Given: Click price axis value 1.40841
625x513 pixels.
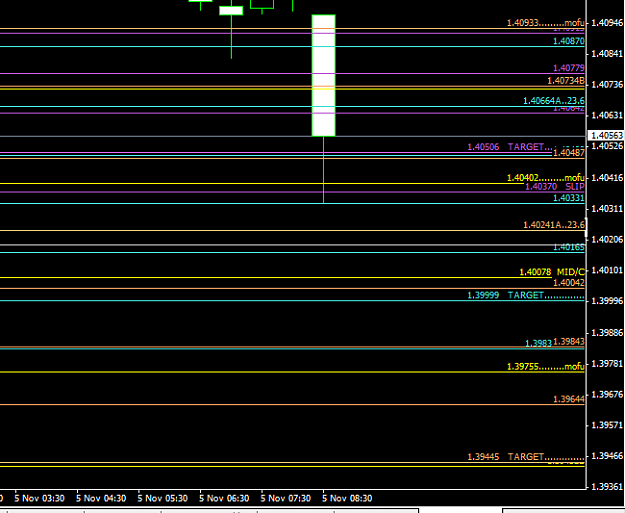Looking at the screenshot, I should click(607, 53).
